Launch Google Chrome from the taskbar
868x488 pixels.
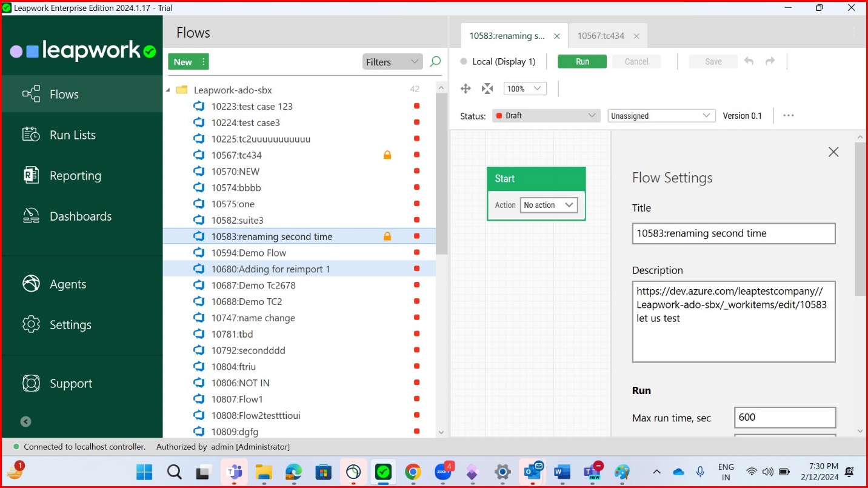coord(413,472)
